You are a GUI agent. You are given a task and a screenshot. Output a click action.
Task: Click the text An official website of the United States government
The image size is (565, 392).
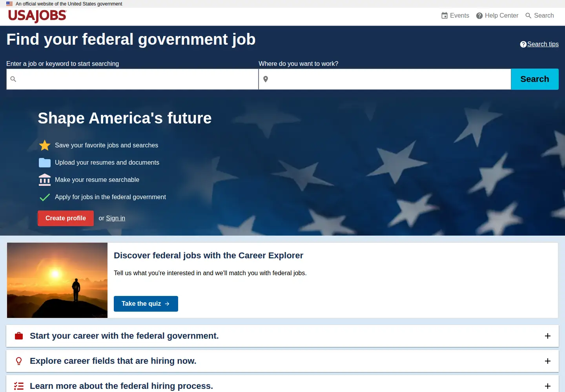point(69,4)
